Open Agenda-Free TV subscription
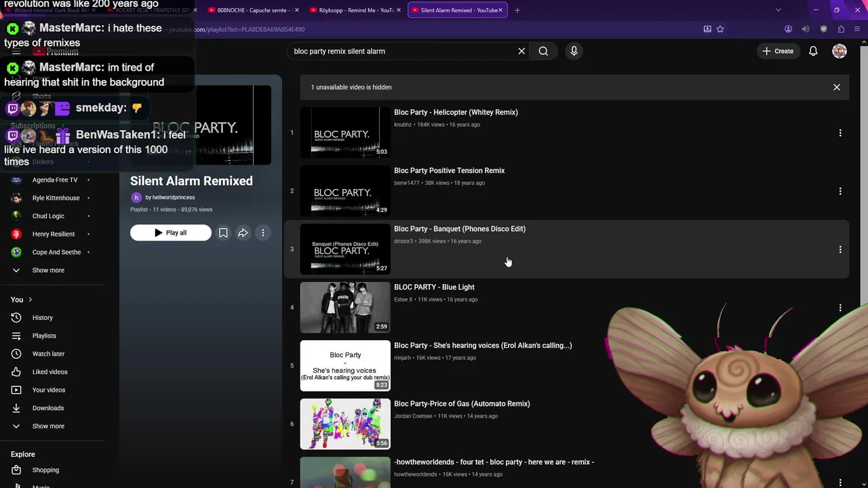Viewport: 868px width, 488px height. [x=55, y=180]
